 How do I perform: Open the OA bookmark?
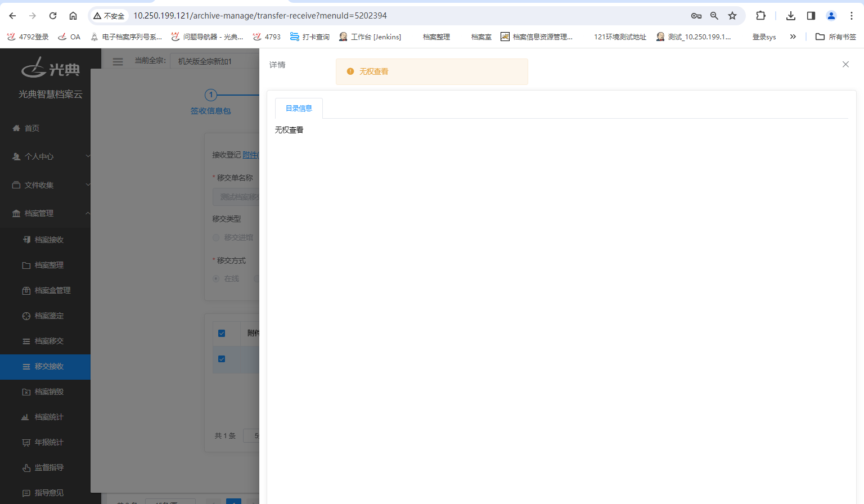pyautogui.click(x=69, y=37)
